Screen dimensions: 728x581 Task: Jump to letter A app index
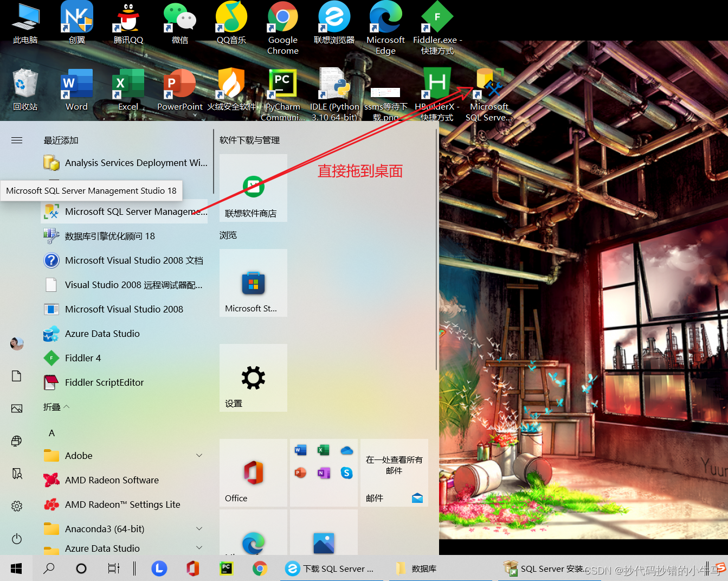(52, 433)
